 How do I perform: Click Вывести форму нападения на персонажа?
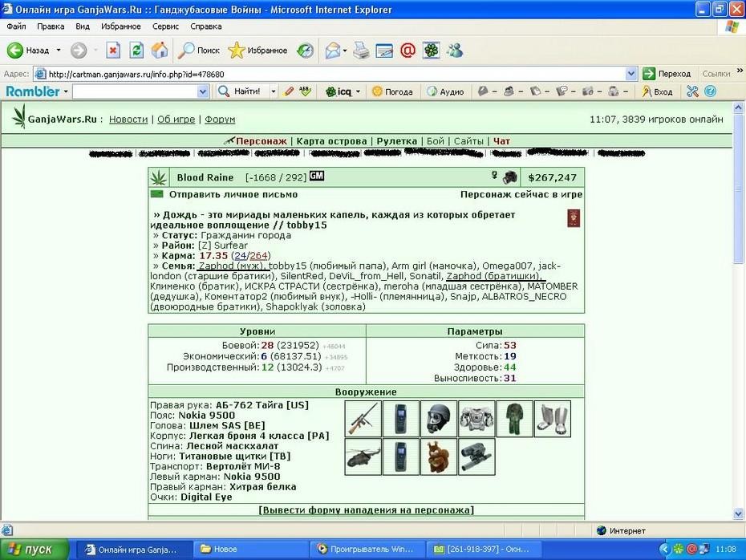(366, 510)
